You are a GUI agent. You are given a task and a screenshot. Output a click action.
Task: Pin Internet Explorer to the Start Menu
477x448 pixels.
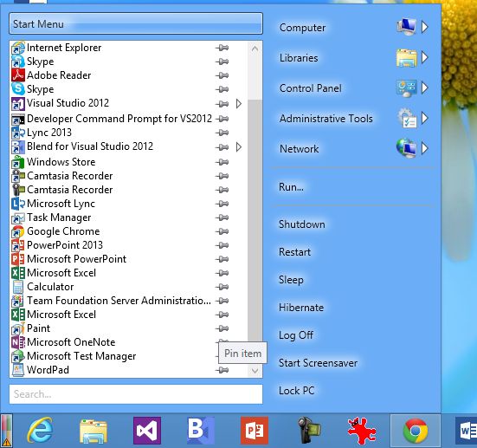pyautogui.click(x=222, y=48)
